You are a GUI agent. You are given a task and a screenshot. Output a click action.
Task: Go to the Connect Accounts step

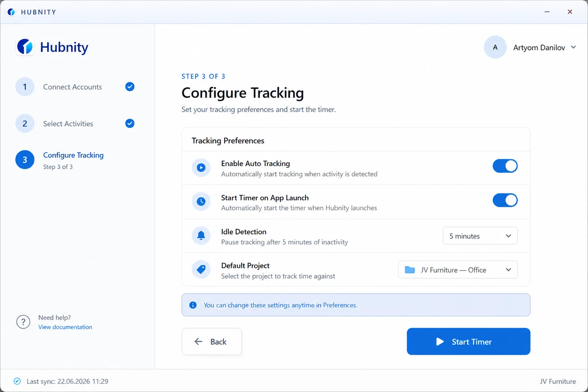[73, 87]
